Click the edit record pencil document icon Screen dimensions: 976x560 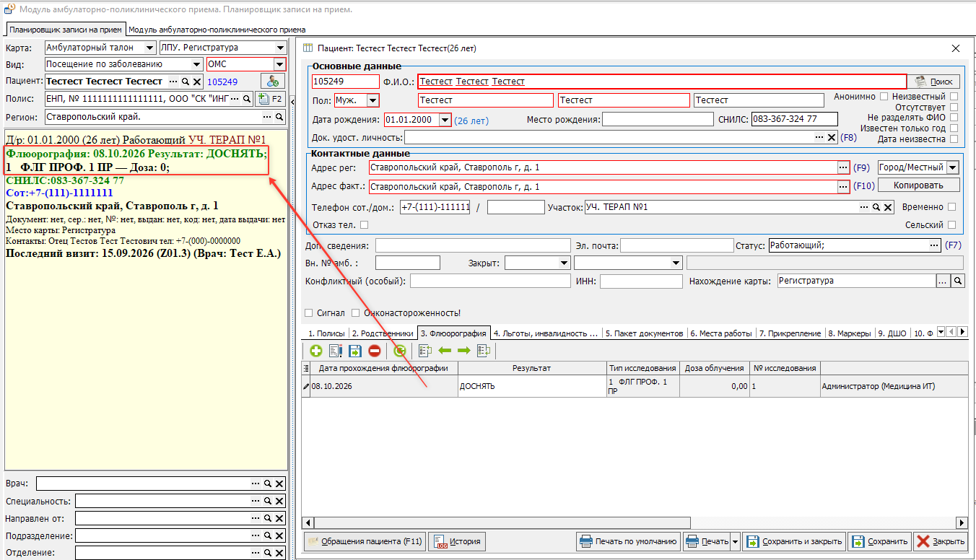point(336,351)
